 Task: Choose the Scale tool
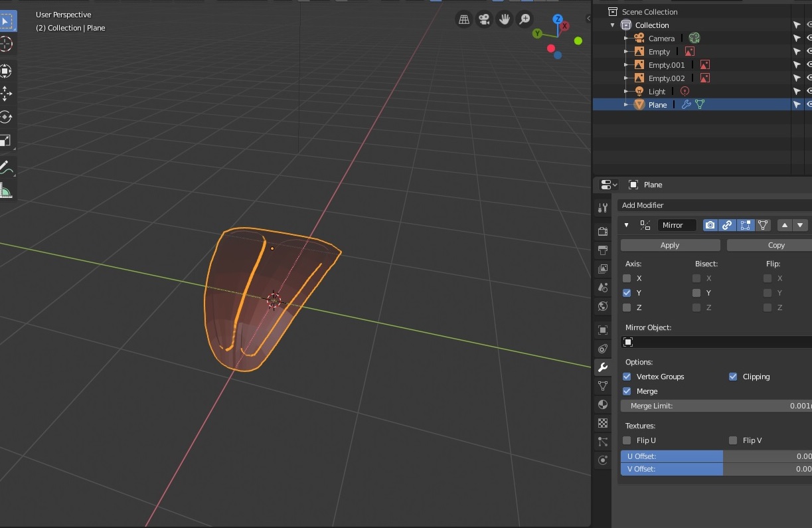tap(5, 140)
